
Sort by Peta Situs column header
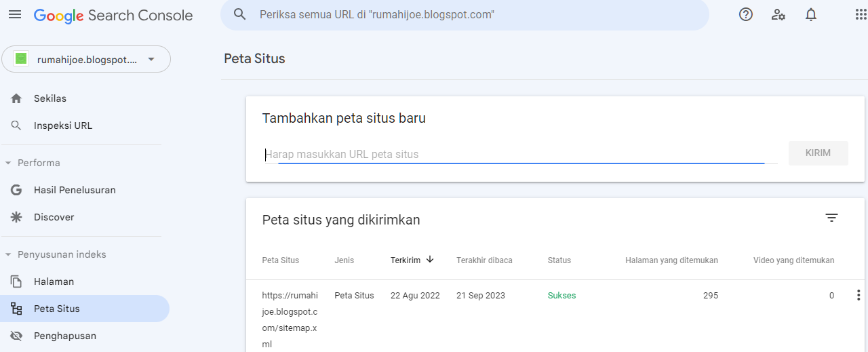pos(281,260)
